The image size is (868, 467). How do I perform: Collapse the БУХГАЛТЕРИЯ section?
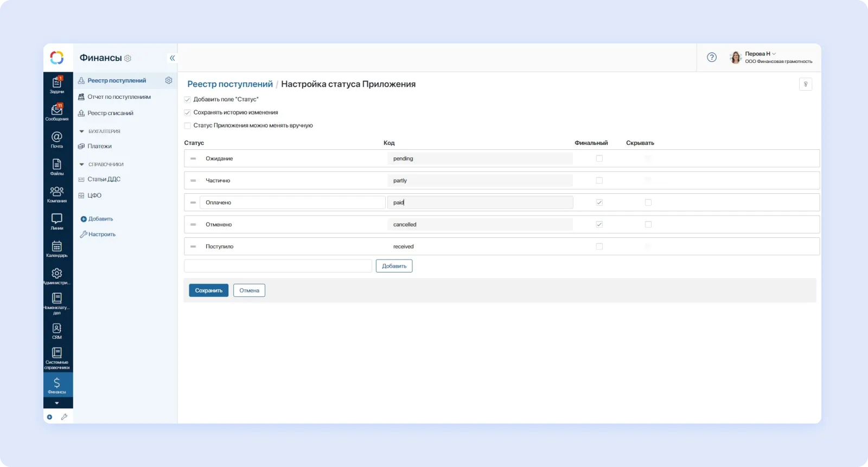(x=82, y=131)
